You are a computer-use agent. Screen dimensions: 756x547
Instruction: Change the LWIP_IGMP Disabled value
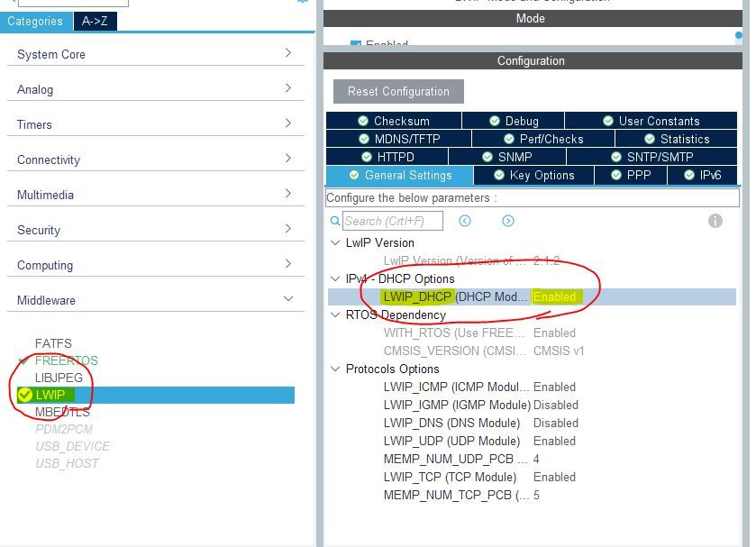(556, 405)
